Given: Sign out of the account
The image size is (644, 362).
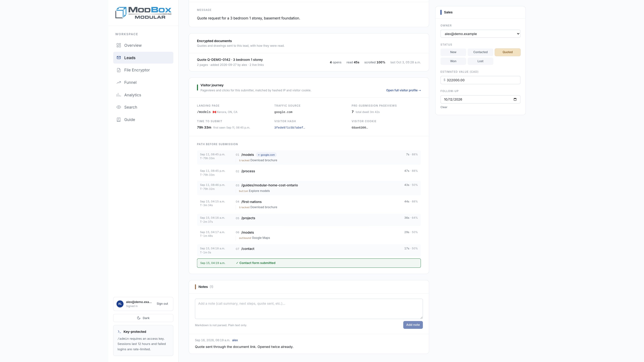Looking at the screenshot, I should click(162, 304).
